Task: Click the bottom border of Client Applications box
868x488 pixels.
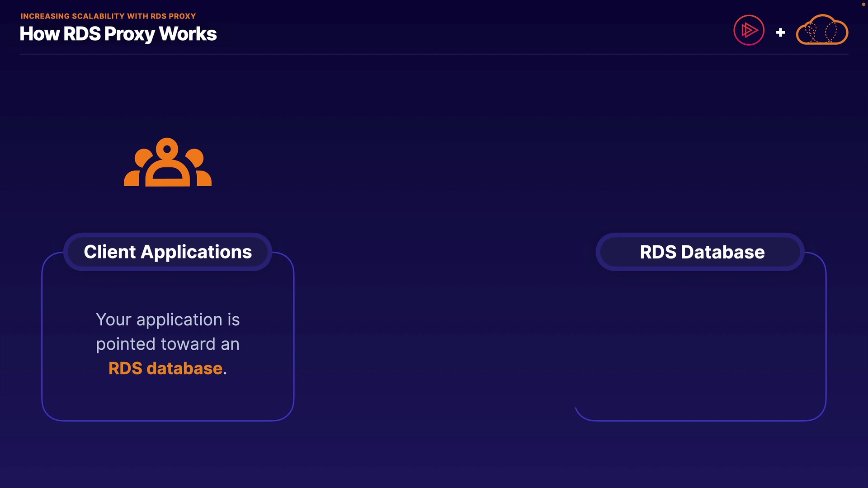Action: click(x=168, y=421)
